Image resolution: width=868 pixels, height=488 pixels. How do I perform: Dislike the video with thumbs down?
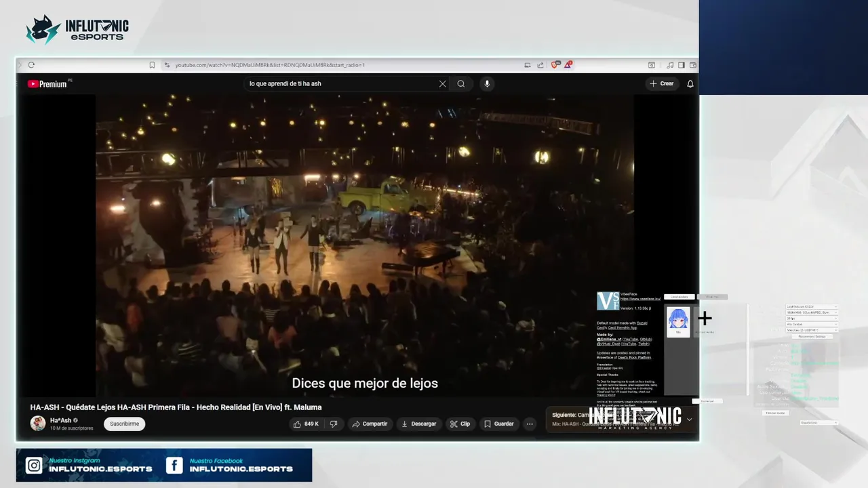click(x=334, y=424)
